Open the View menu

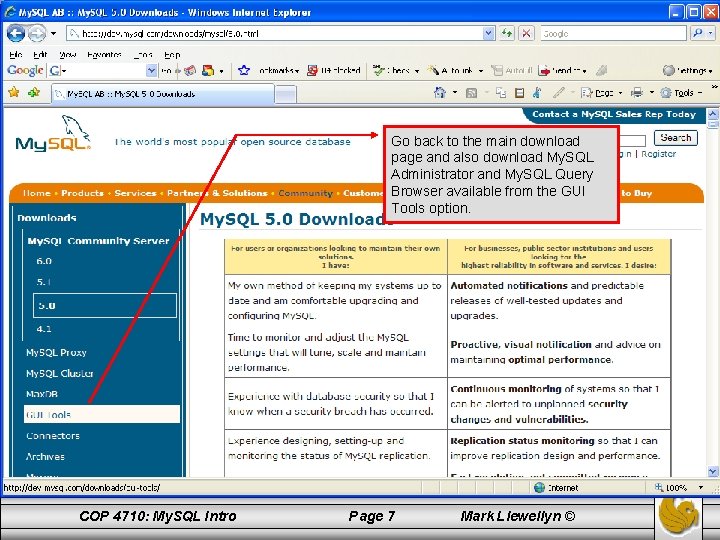coord(68,55)
